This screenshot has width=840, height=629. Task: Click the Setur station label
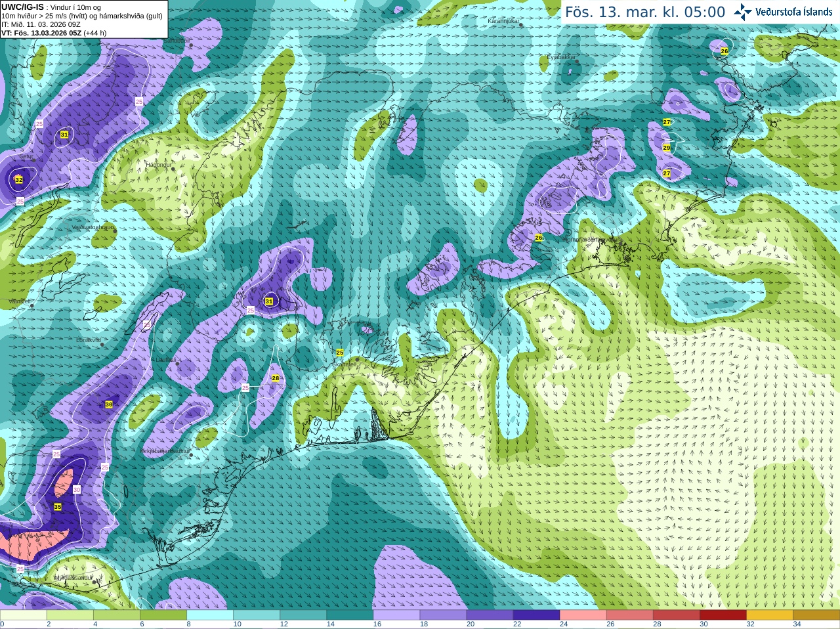tap(26, 157)
